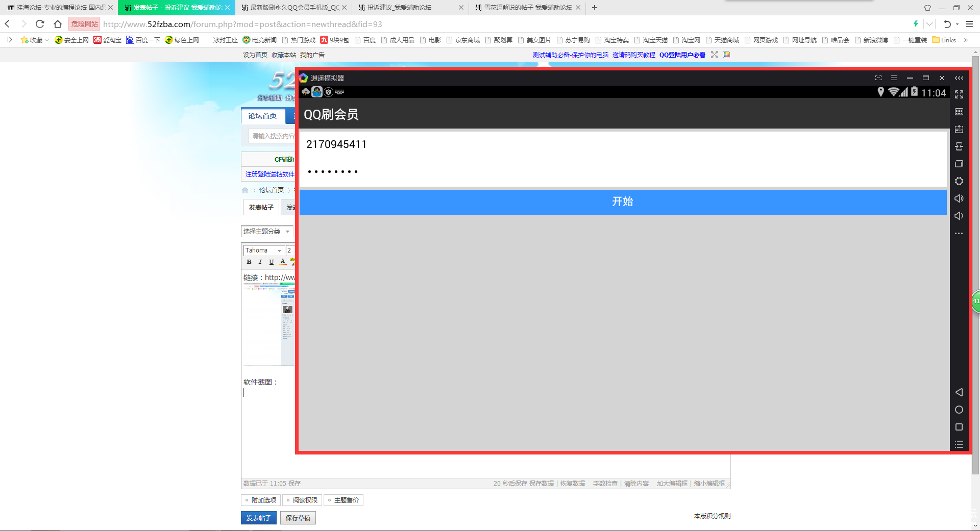Open the 选择主题分类 dropdown
Image resolution: width=980 pixels, height=531 pixels.
pyautogui.click(x=267, y=232)
